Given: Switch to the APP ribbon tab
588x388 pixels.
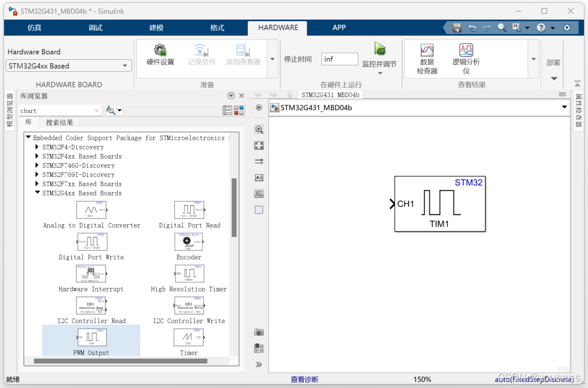Looking at the screenshot, I should [x=339, y=28].
